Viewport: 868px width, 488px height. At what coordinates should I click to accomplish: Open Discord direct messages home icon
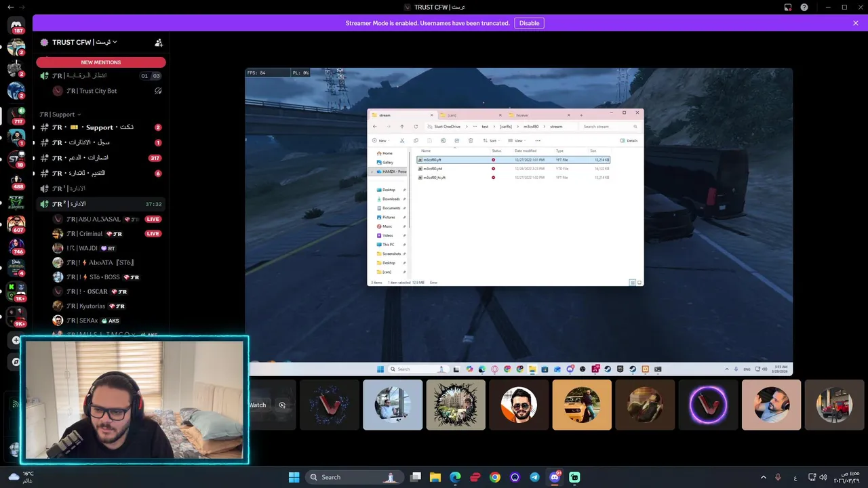tap(16, 26)
